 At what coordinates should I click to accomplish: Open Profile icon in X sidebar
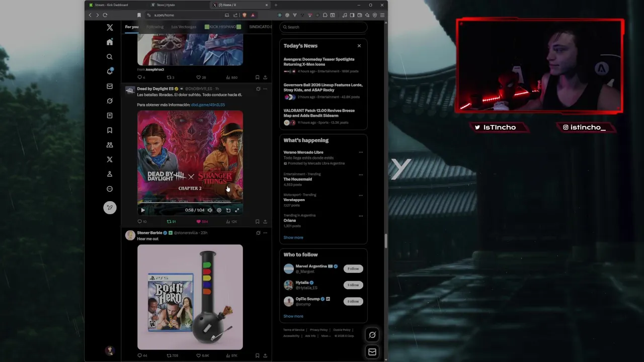[x=110, y=174]
